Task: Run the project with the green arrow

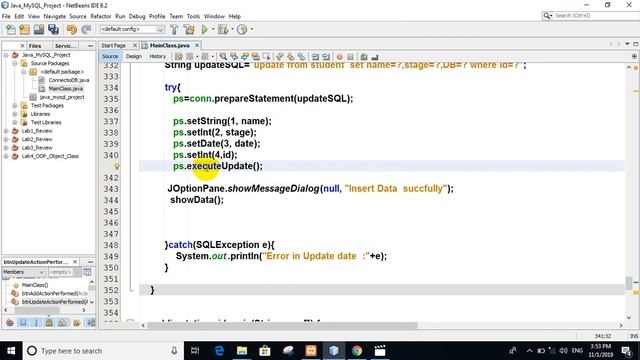Action: (x=204, y=29)
